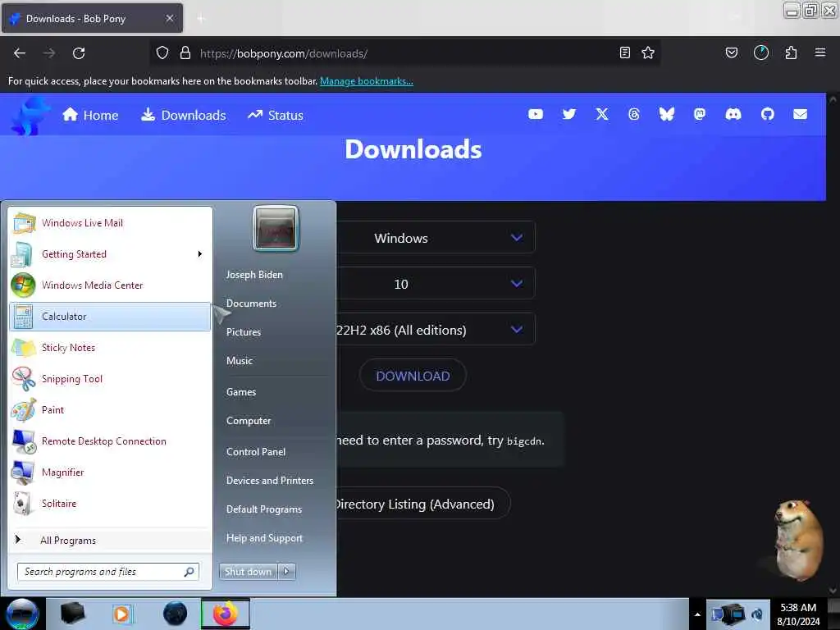The height and width of the screenshot is (630, 840).
Task: Open Mastodon icon in site header
Action: tap(700, 114)
